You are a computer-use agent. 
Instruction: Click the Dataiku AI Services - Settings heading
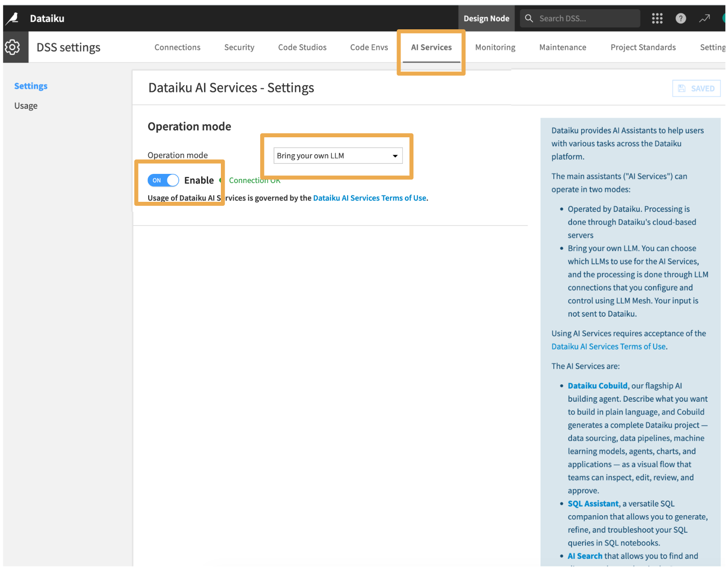[x=231, y=87]
